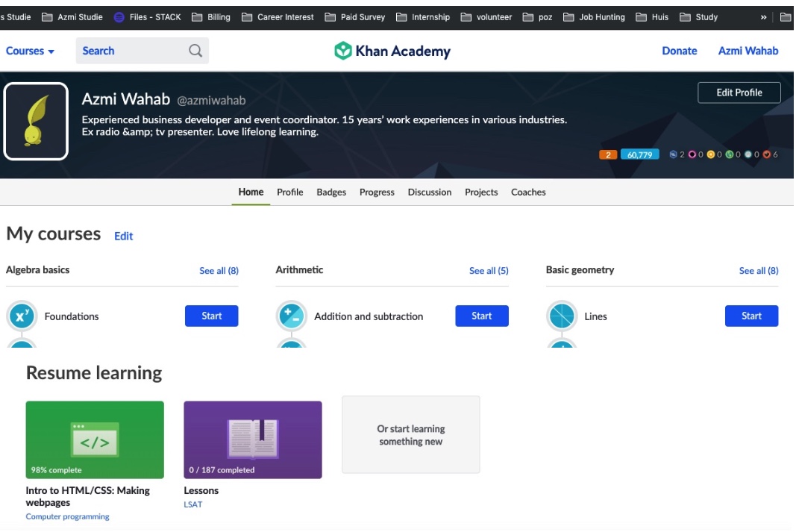Open the Badges tab

331,192
